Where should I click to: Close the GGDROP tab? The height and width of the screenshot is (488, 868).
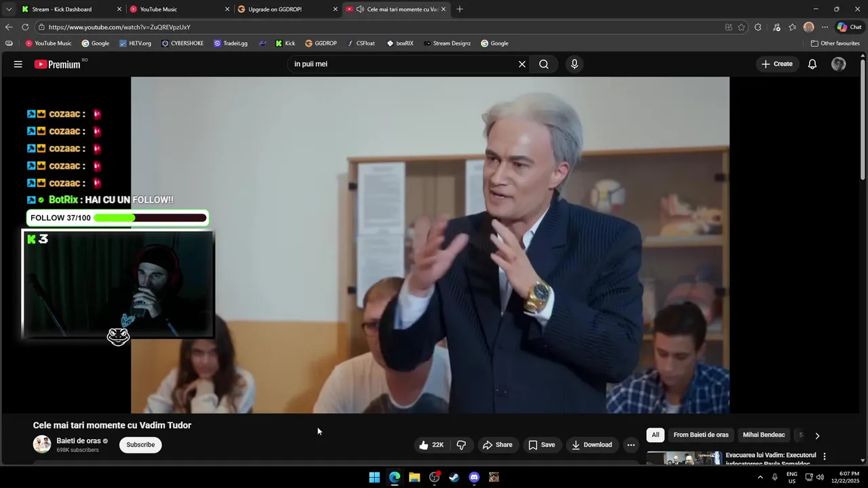(x=335, y=9)
